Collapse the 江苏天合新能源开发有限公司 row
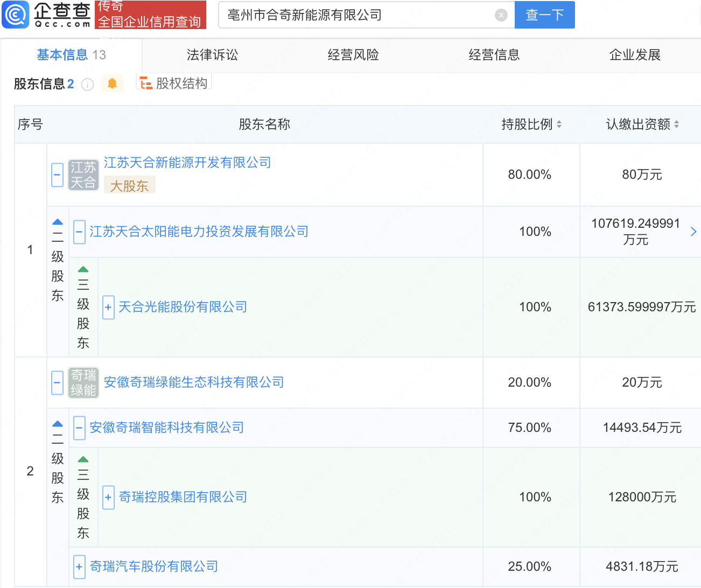701x588 pixels. [x=58, y=175]
